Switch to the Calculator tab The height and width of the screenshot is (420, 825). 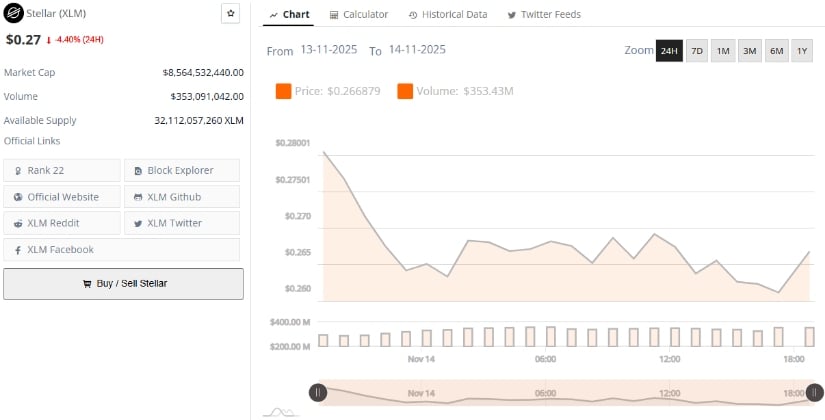(358, 15)
